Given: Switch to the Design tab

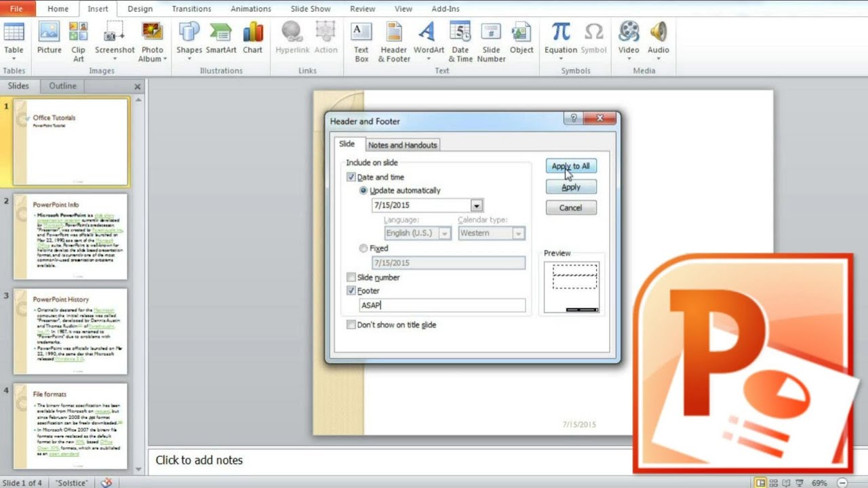Looking at the screenshot, I should coord(140,9).
